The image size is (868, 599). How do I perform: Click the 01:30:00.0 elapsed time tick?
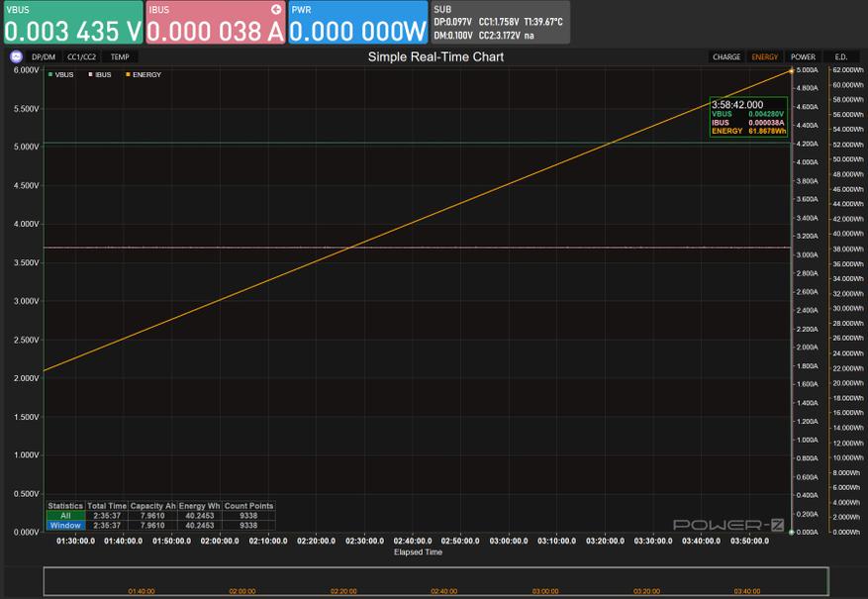pyautogui.click(x=75, y=541)
